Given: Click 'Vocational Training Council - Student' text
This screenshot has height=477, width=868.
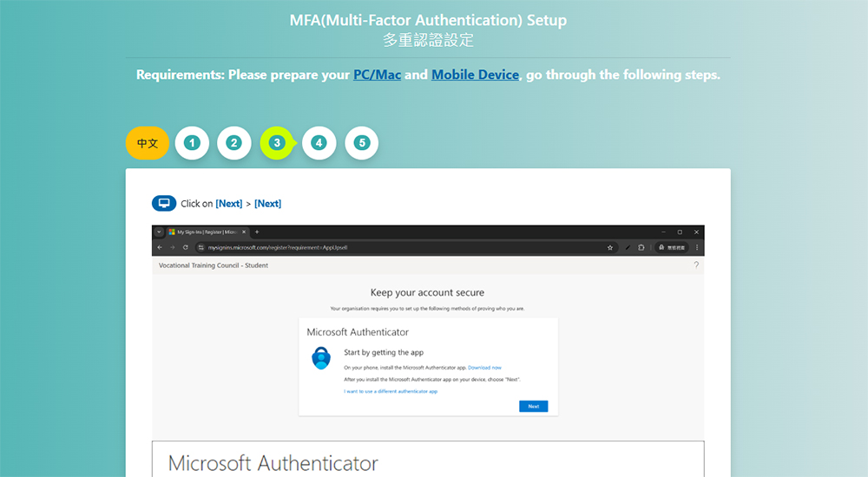Looking at the screenshot, I should coord(214,265).
